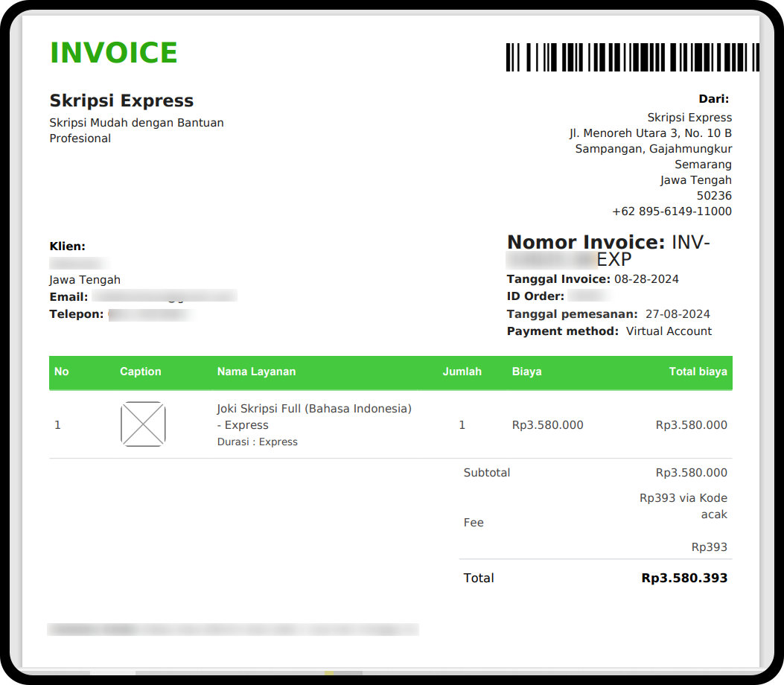Click the Subtotal label
The image size is (784, 685).
pos(486,473)
